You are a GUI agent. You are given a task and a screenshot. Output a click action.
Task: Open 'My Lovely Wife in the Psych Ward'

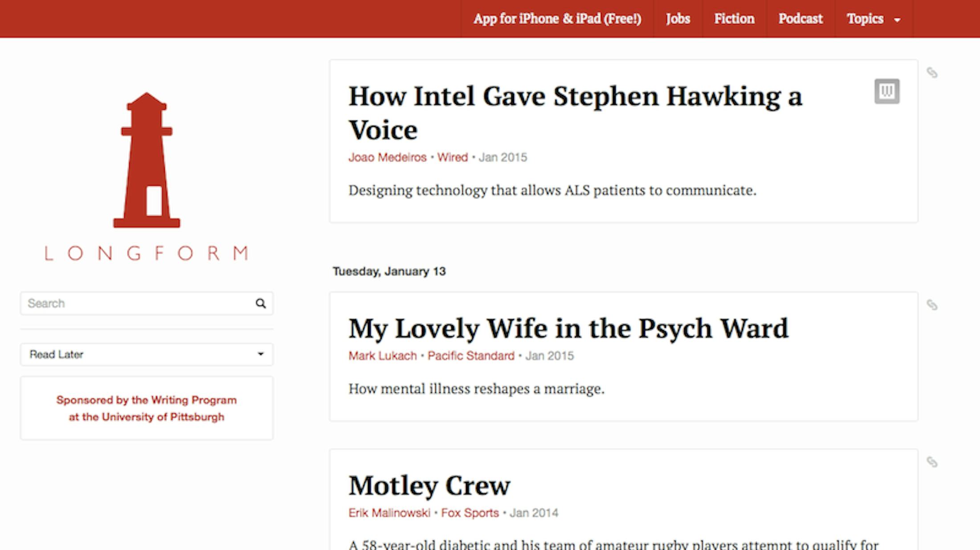568,328
